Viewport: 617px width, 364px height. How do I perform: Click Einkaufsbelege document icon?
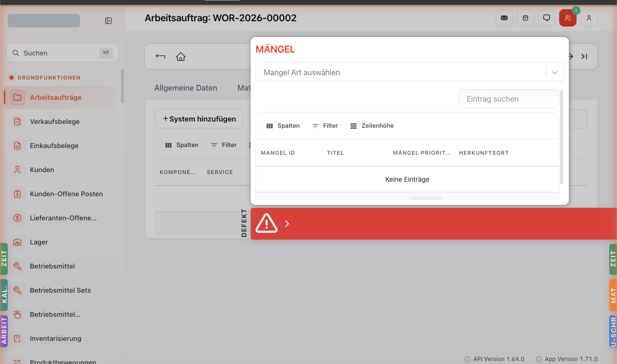click(x=18, y=146)
